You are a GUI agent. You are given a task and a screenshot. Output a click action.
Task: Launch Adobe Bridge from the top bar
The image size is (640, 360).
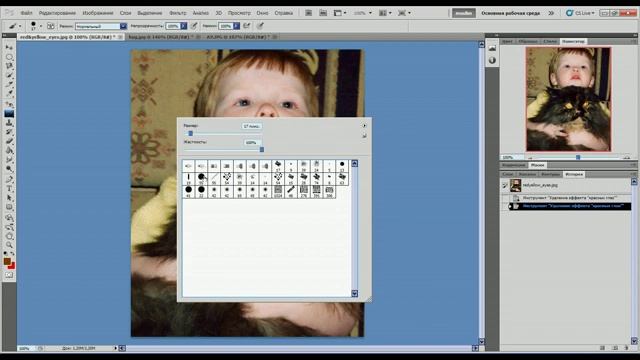point(309,13)
